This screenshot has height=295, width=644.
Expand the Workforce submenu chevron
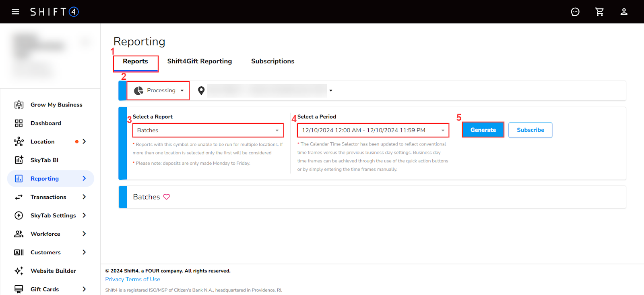[x=84, y=234]
